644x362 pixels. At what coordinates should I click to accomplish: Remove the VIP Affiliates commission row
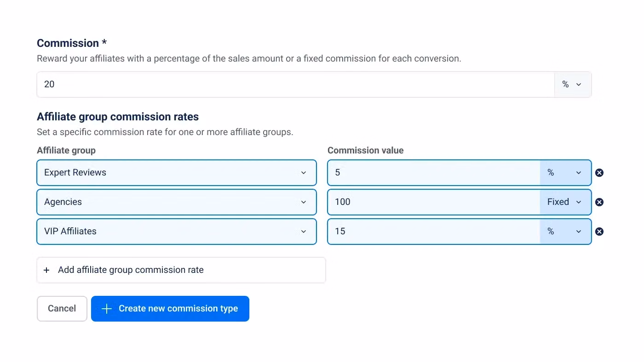pos(599,232)
